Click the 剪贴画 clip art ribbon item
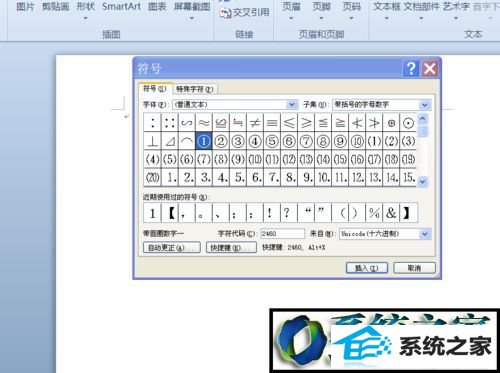 coord(55,7)
